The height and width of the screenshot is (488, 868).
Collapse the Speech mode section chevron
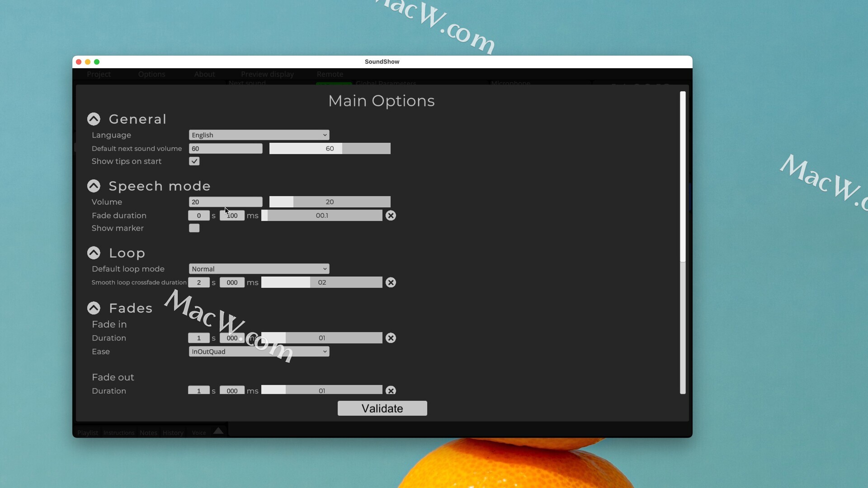coord(94,186)
